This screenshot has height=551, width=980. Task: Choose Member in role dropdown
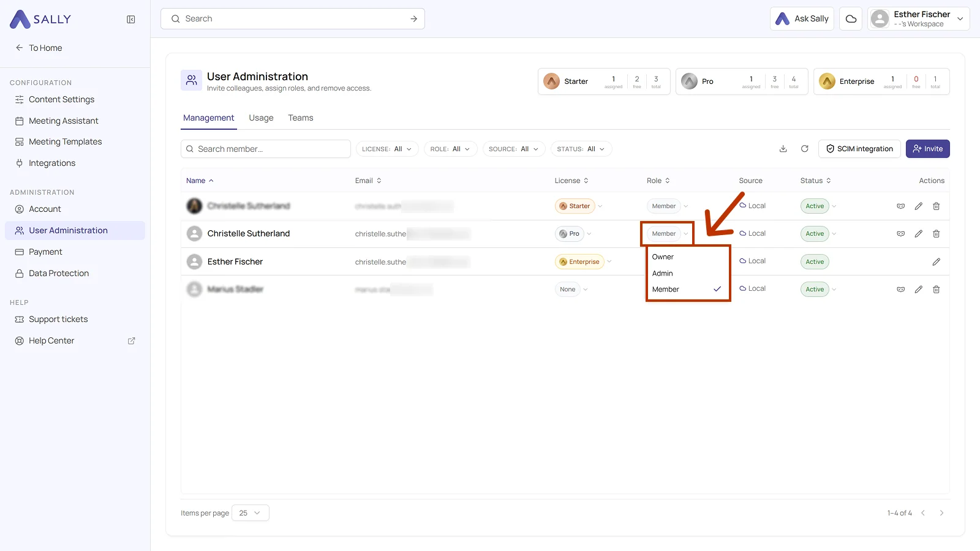[687, 290]
